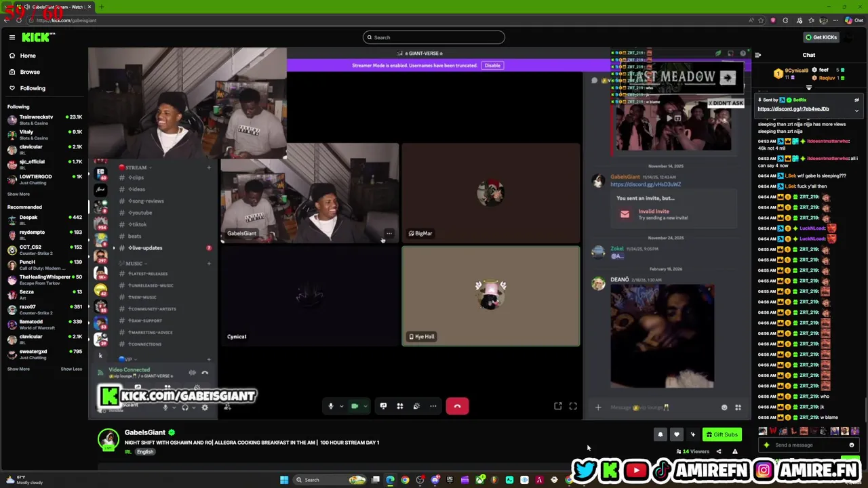Open the clips Discord channel
The width and height of the screenshot is (868, 488).
click(x=136, y=178)
